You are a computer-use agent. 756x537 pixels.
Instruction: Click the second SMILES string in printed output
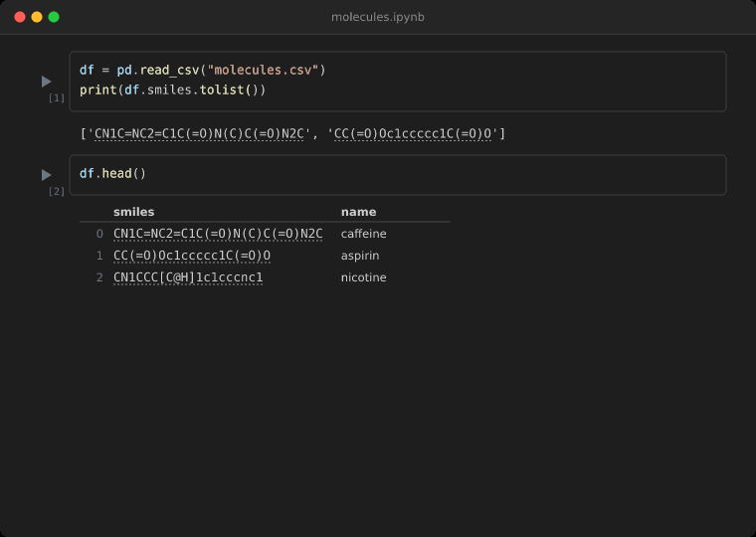(x=413, y=133)
